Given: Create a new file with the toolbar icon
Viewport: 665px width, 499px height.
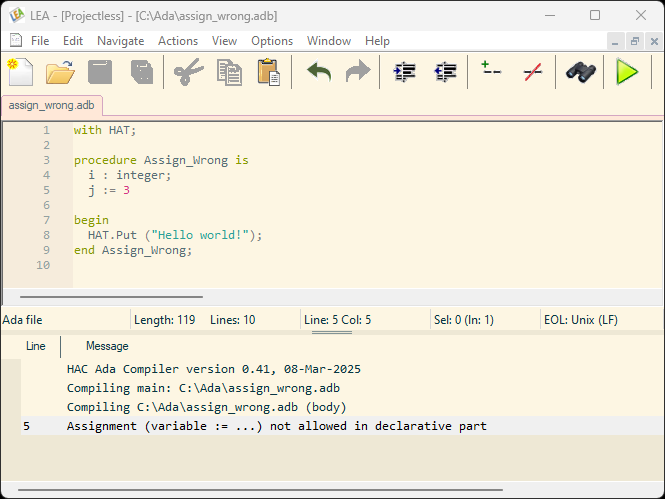Looking at the screenshot, I should click(21, 72).
